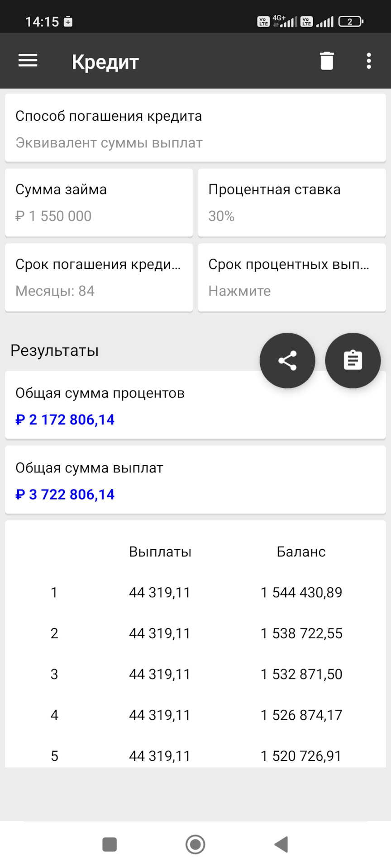This screenshot has width=391, height=868.
Task: Tap the Кредит title in app bar
Action: 105,61
